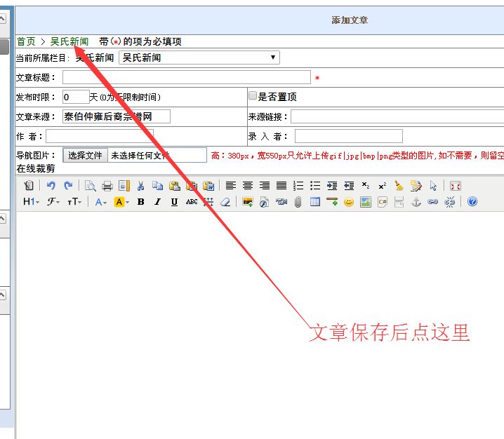Click the 吴氏新闻 breadcrumb link
Screen dimensions: 504x439
click(69, 42)
